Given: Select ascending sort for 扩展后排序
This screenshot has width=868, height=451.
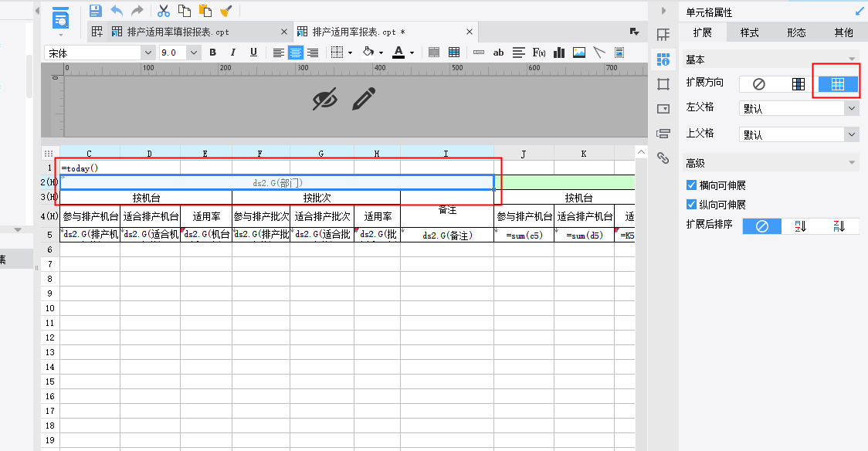Looking at the screenshot, I should pos(799,226).
